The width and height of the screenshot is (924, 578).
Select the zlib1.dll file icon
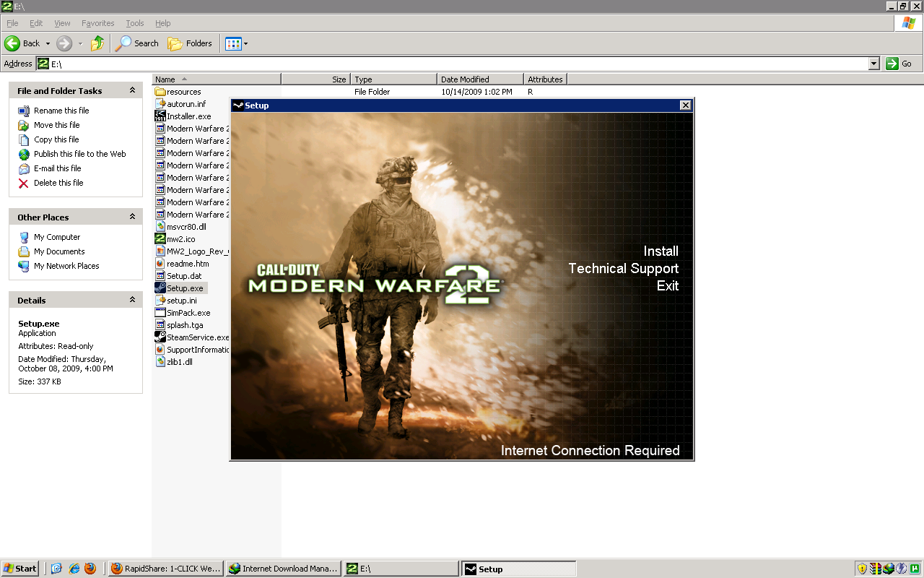160,362
